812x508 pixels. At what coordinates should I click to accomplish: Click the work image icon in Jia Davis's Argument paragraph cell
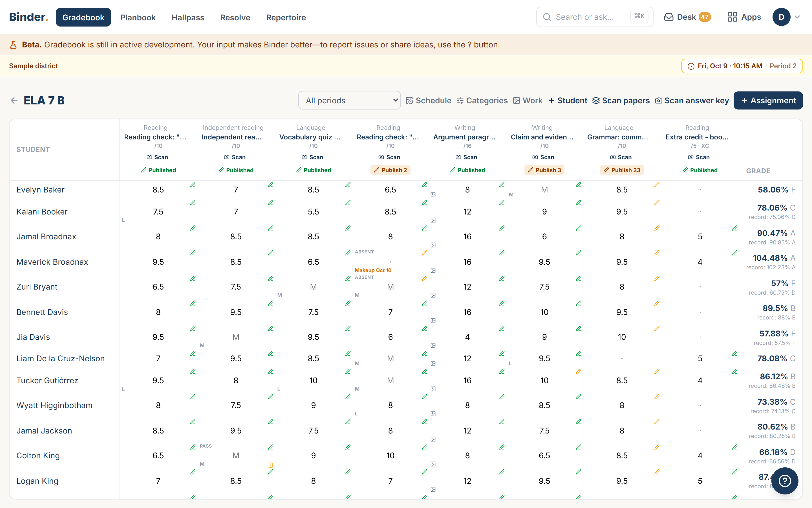pos(433,345)
